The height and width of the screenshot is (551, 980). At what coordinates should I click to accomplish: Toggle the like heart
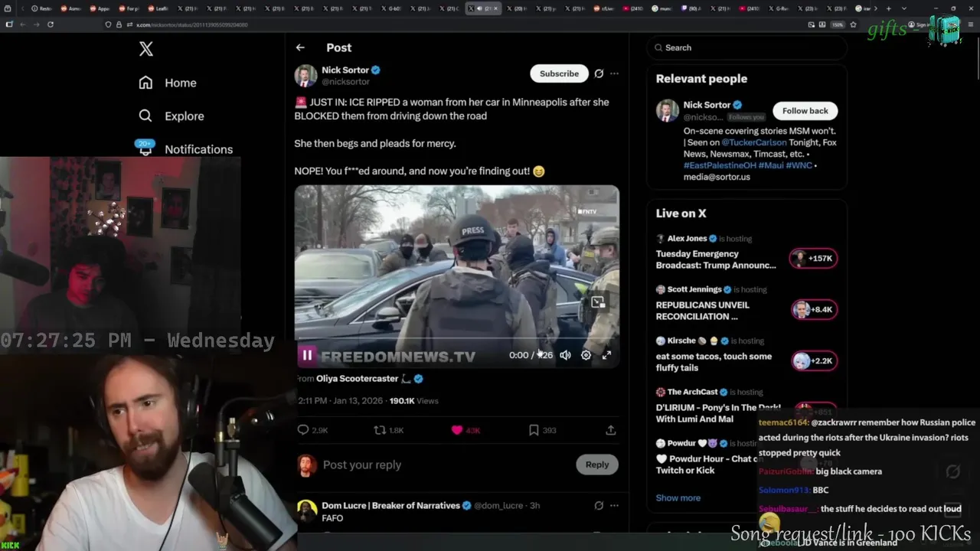click(x=457, y=430)
